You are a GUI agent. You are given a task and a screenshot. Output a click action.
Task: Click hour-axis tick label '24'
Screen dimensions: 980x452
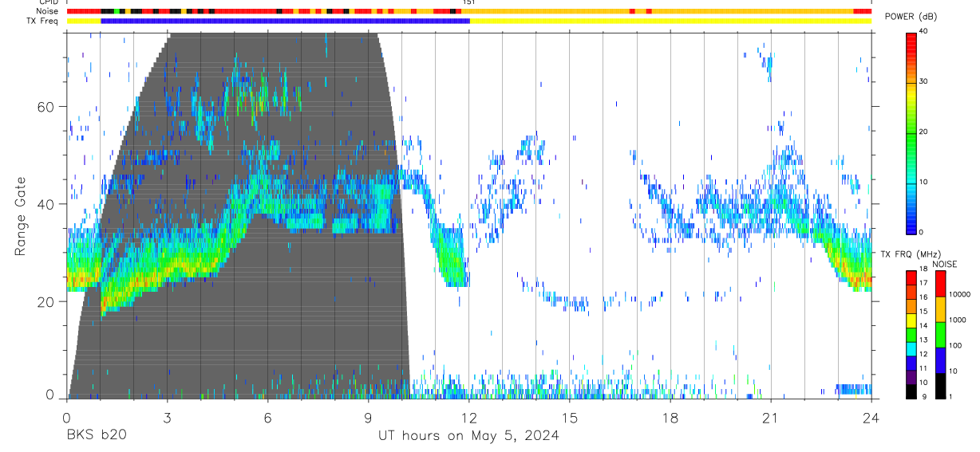point(871,418)
